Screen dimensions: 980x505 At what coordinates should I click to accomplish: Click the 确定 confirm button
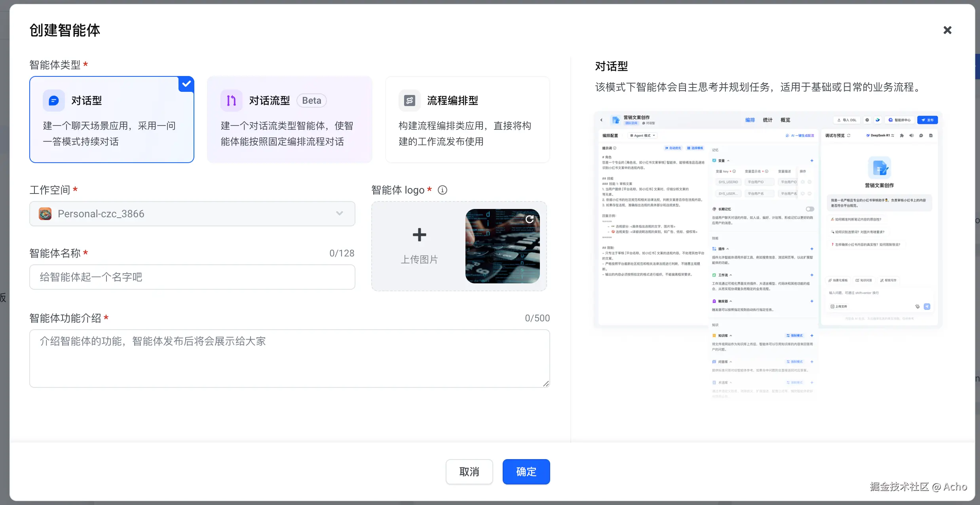(526, 472)
